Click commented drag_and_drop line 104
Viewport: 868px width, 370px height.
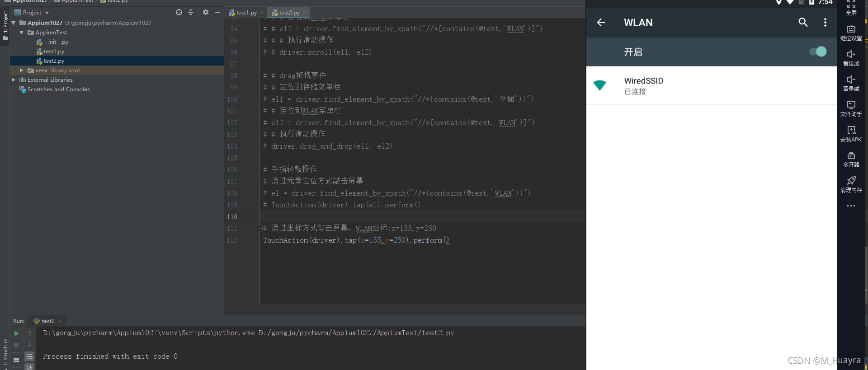pos(327,146)
